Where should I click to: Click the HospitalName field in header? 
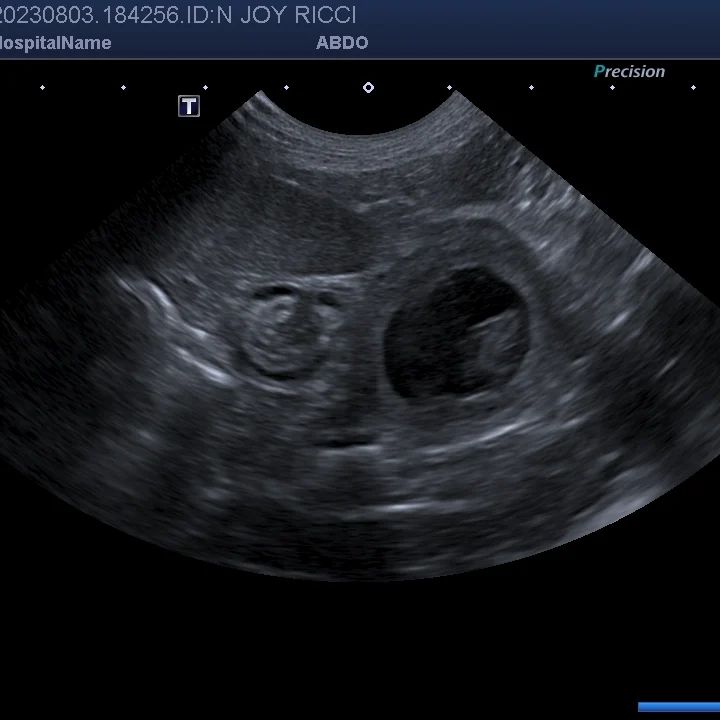tap(55, 43)
